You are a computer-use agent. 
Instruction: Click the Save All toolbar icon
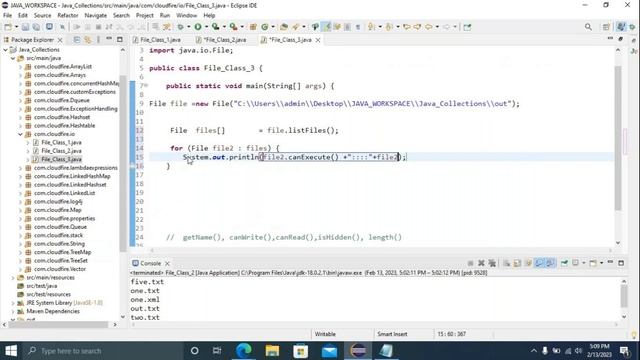[x=36, y=27]
